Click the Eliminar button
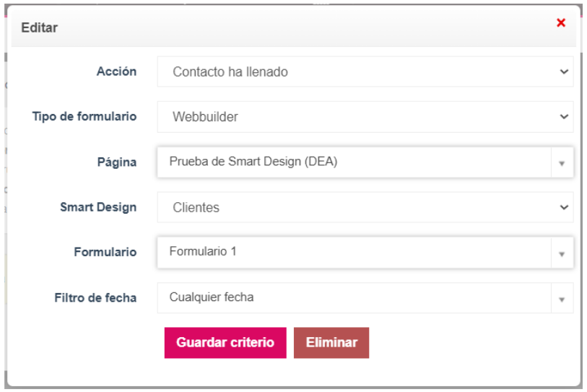 (x=331, y=343)
